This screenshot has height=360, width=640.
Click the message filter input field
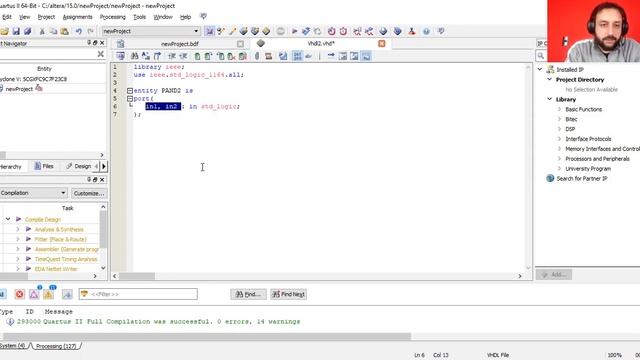coord(138,294)
